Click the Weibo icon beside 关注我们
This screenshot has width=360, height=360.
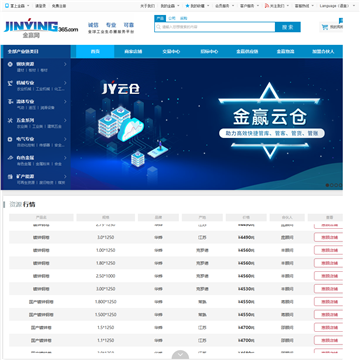pyautogui.click(x=267, y=6)
